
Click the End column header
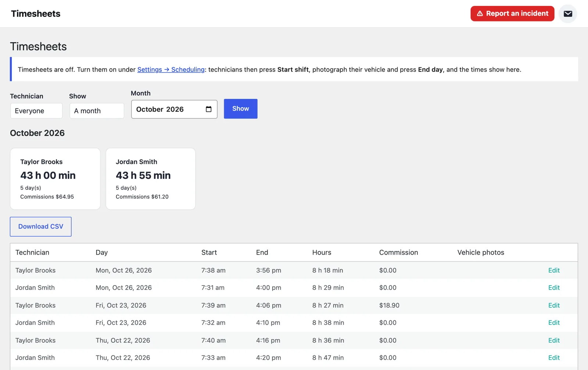click(262, 252)
